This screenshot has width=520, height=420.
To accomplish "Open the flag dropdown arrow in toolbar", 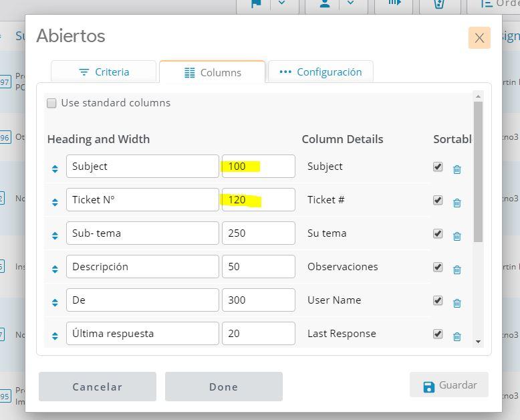I will click(x=281, y=4).
